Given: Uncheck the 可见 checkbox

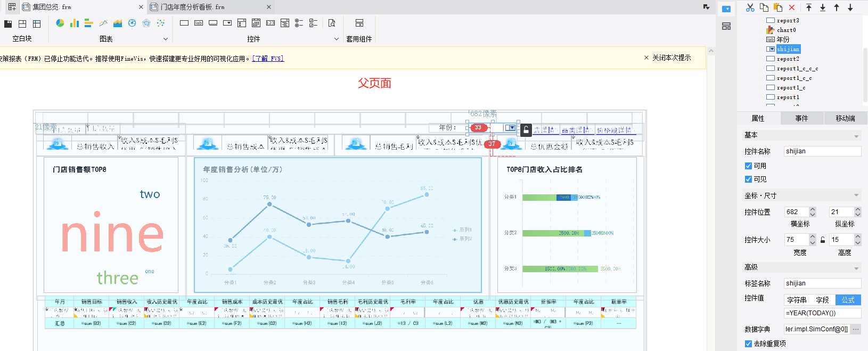Looking at the screenshot, I should click(x=748, y=179).
